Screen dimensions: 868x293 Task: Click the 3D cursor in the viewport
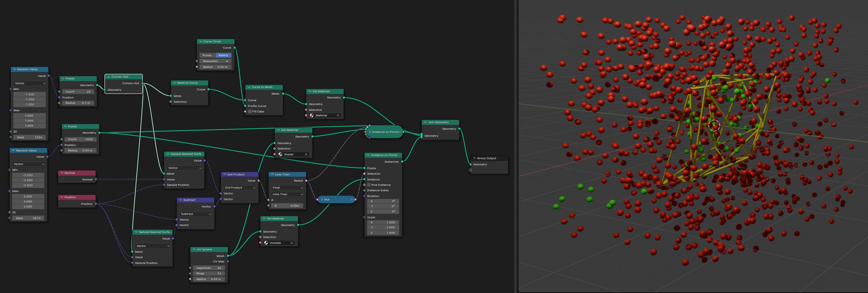coord(714,125)
